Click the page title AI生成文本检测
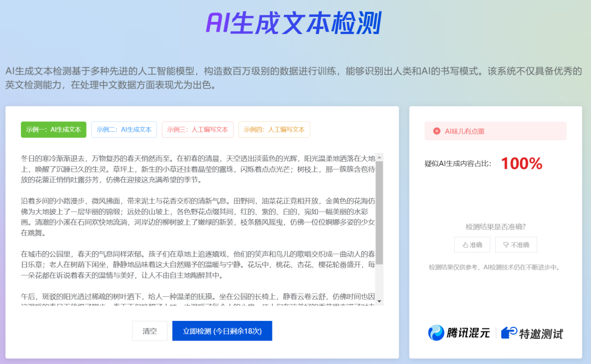Viewport: 591px width, 364px height. click(296, 22)
